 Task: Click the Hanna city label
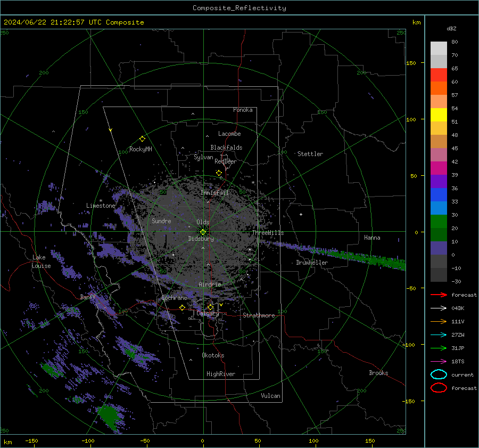[372, 238]
